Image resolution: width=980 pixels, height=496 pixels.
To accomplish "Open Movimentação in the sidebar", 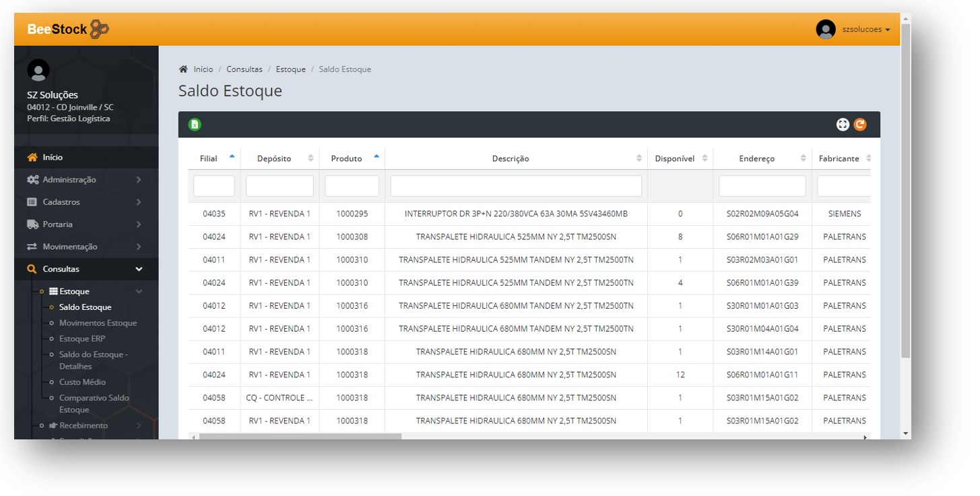I will pyautogui.click(x=69, y=247).
